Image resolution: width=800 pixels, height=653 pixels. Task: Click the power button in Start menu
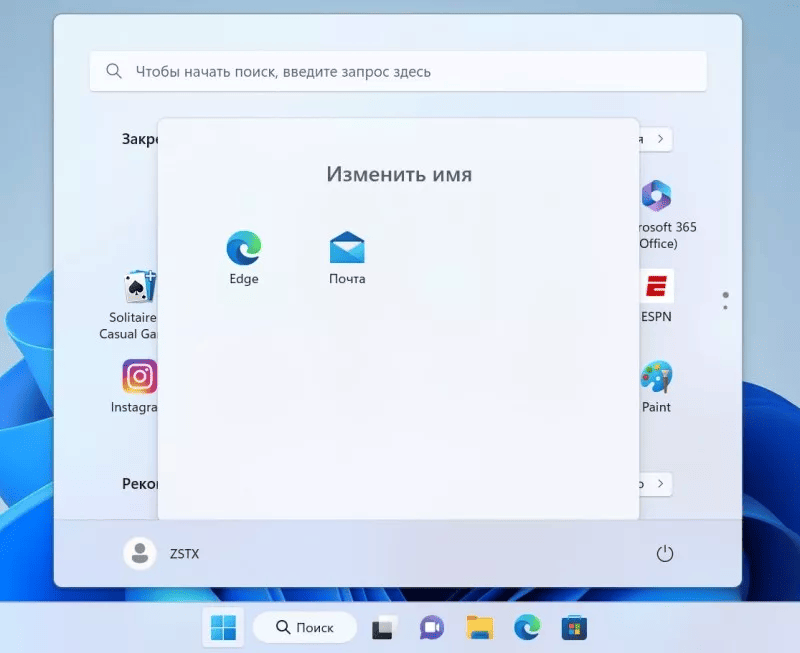664,554
